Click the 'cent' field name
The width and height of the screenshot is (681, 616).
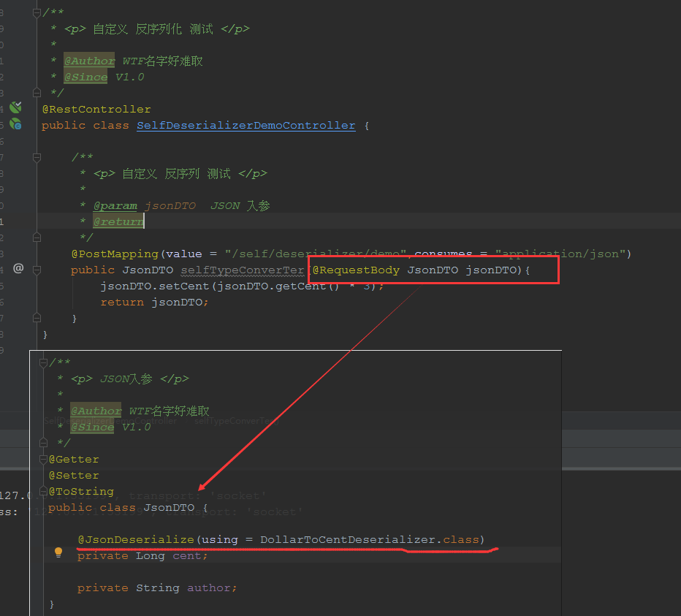pyautogui.click(x=187, y=556)
